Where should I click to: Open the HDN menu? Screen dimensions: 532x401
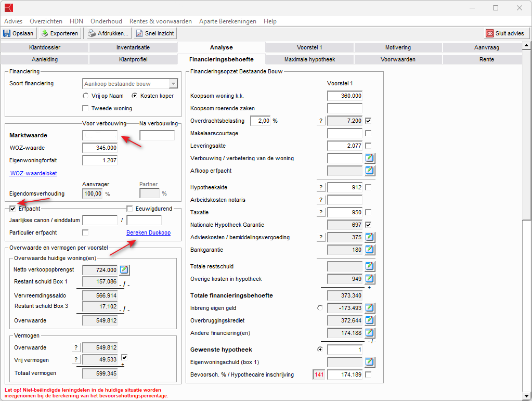76,21
